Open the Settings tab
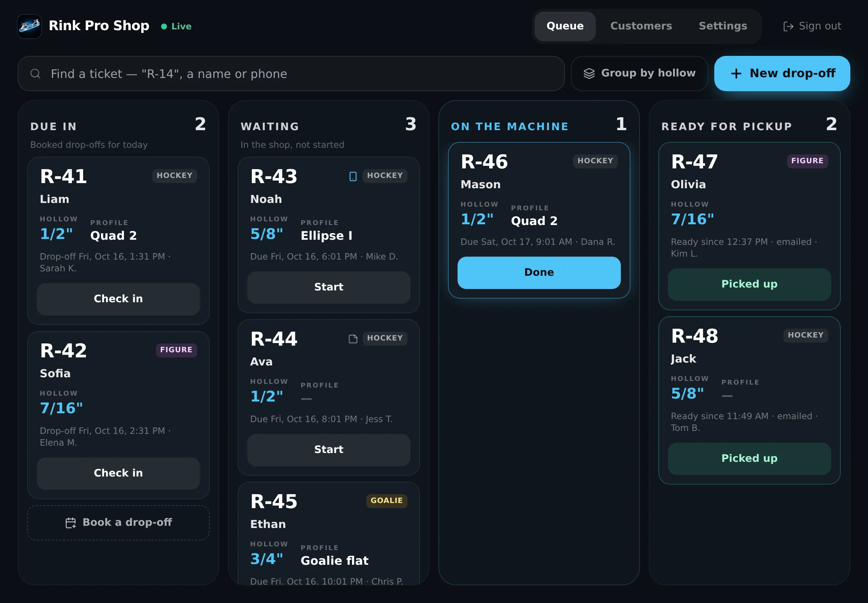The height and width of the screenshot is (603, 868). pyautogui.click(x=723, y=26)
